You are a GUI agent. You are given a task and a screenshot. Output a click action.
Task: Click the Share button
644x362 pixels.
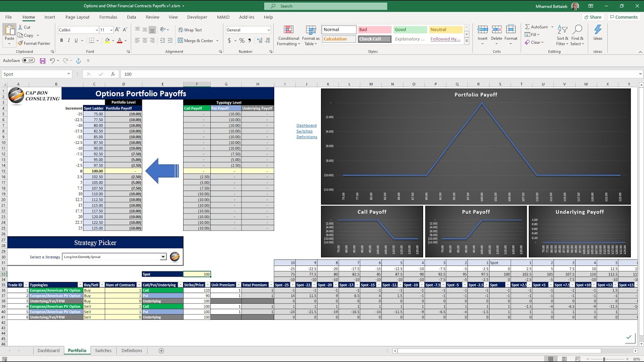(x=593, y=17)
